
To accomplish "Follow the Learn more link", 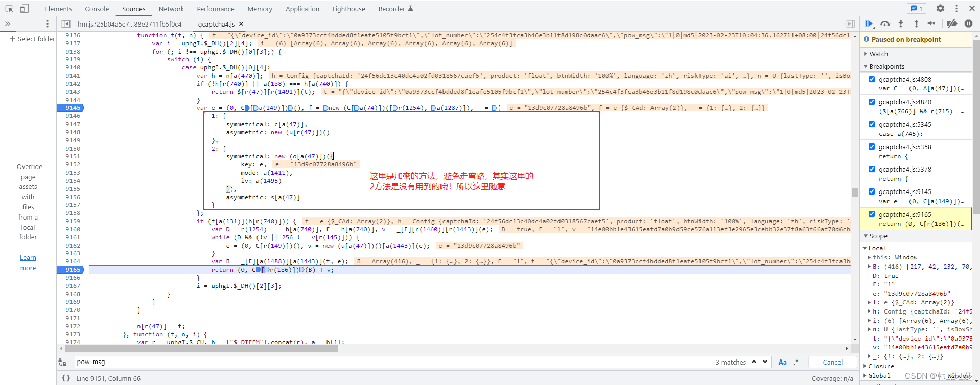I will point(28,263).
